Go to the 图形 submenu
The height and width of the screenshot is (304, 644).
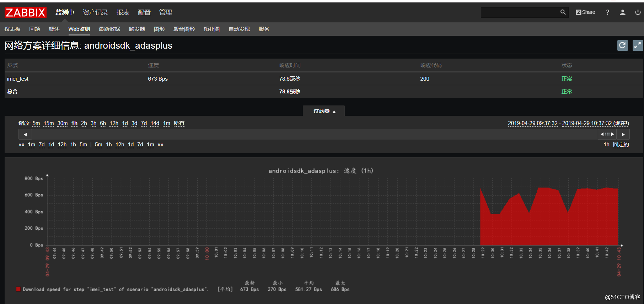point(159,29)
